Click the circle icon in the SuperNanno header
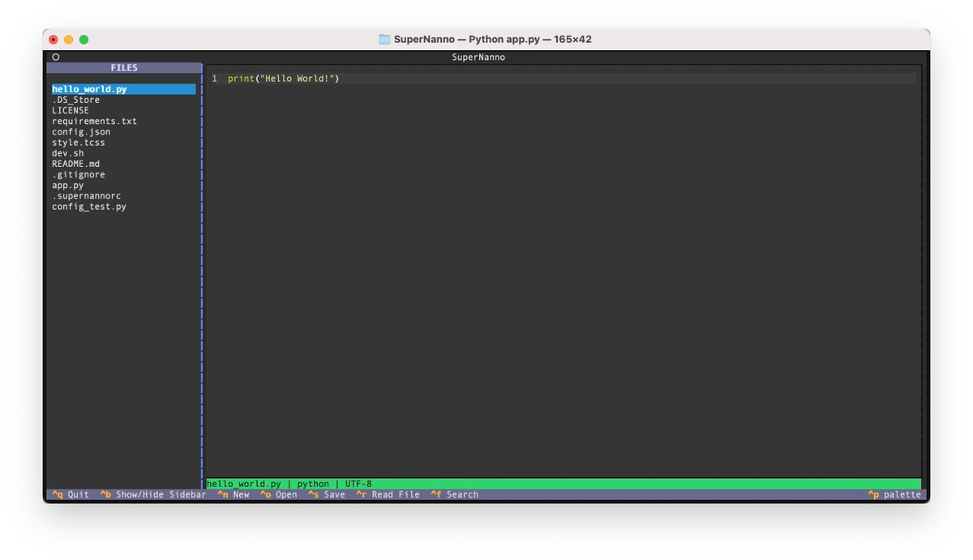The height and width of the screenshot is (560, 973). click(x=55, y=58)
